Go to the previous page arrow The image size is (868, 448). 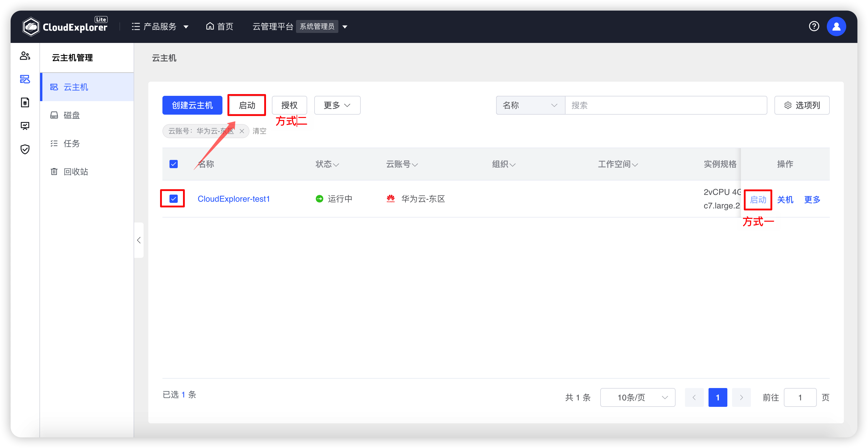point(694,397)
